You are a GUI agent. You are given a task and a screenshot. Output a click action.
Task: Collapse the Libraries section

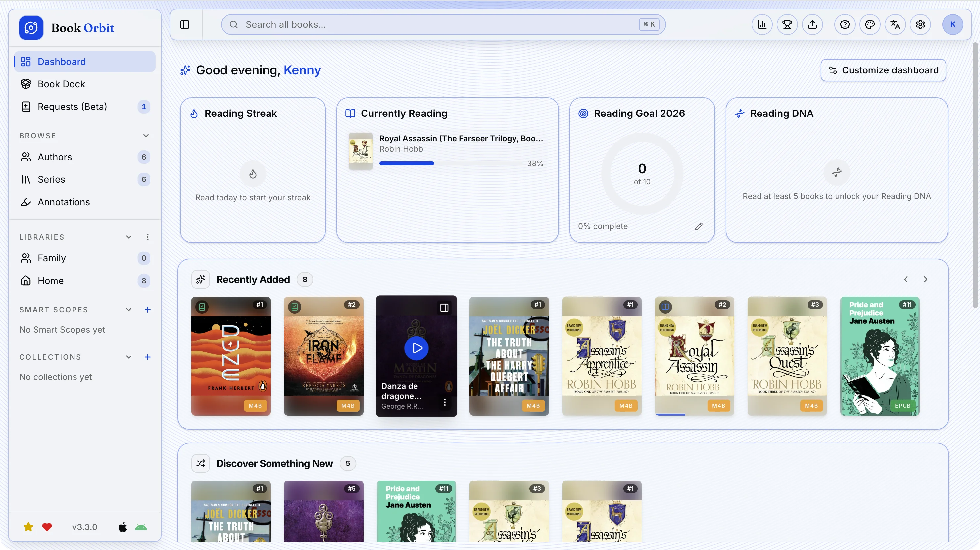pos(128,237)
